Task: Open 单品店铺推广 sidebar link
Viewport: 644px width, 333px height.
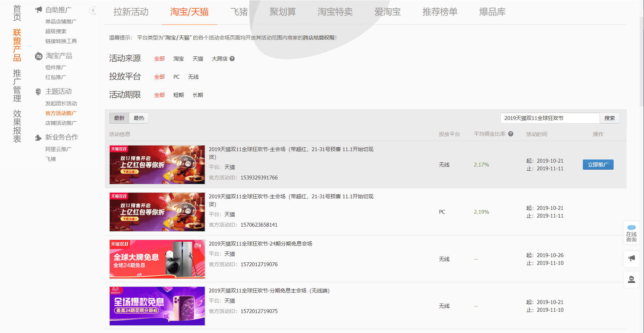Action: point(61,22)
